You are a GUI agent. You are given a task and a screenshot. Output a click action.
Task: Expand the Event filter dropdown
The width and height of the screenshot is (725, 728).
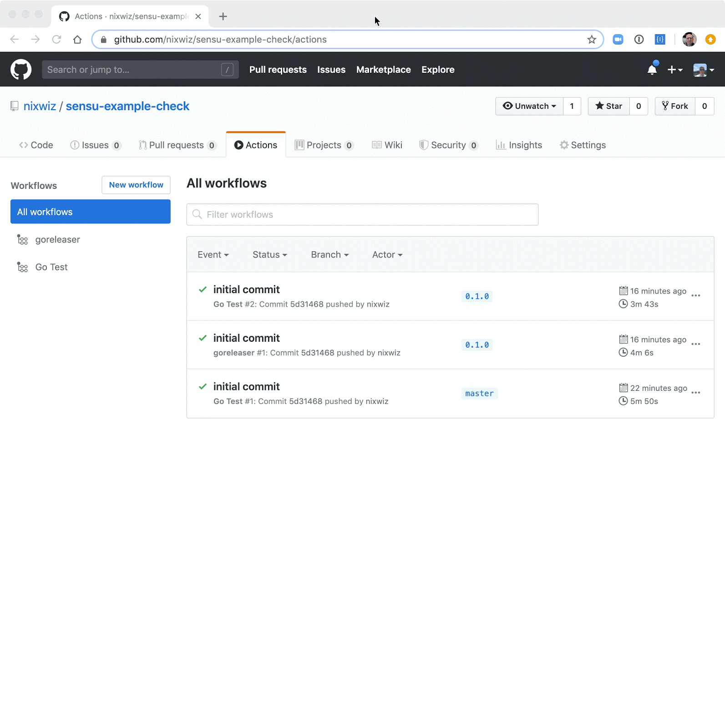213,255
